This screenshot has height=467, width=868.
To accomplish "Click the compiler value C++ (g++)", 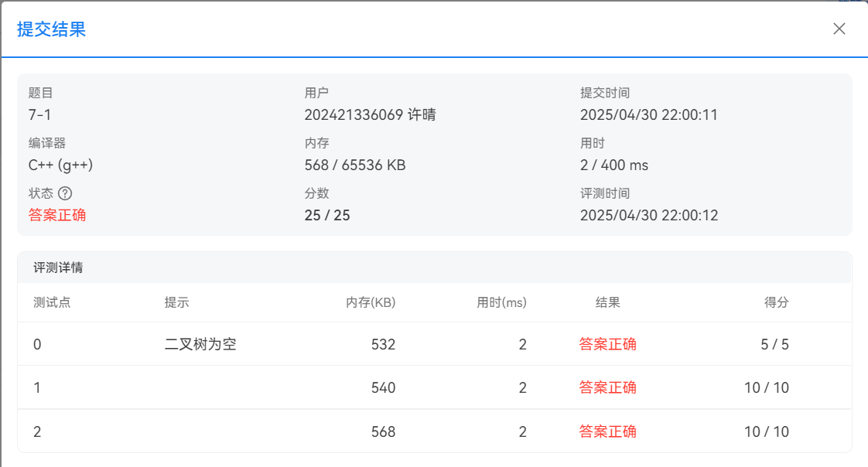I will (60, 165).
